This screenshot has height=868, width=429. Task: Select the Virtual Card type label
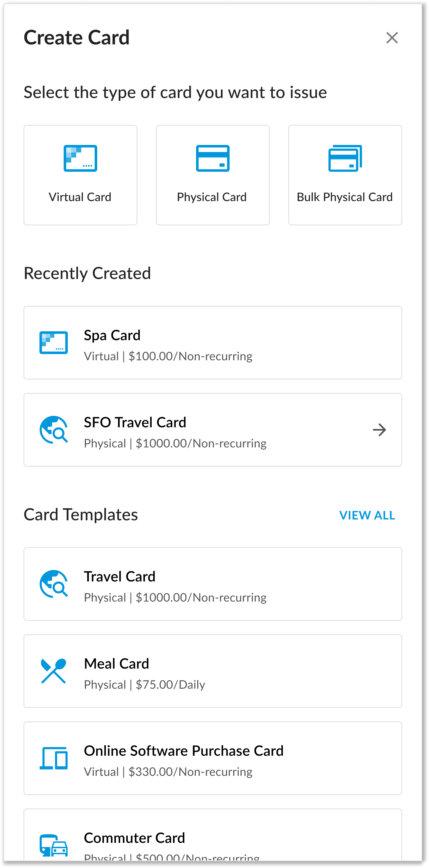click(x=80, y=197)
